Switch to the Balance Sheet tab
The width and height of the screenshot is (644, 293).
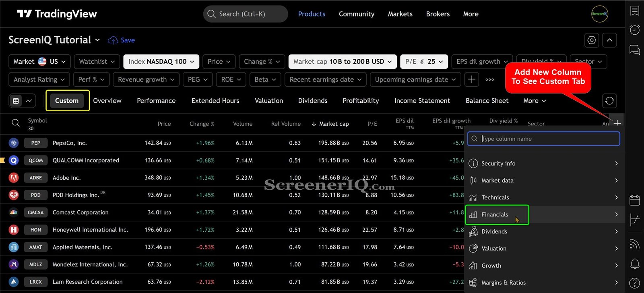point(487,101)
